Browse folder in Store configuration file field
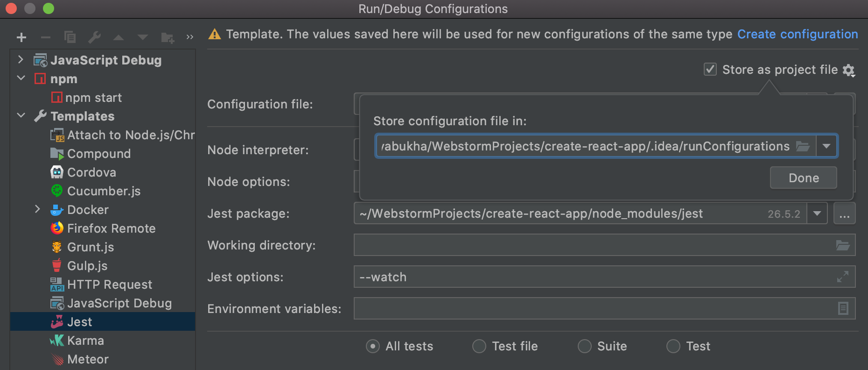 [x=803, y=146]
